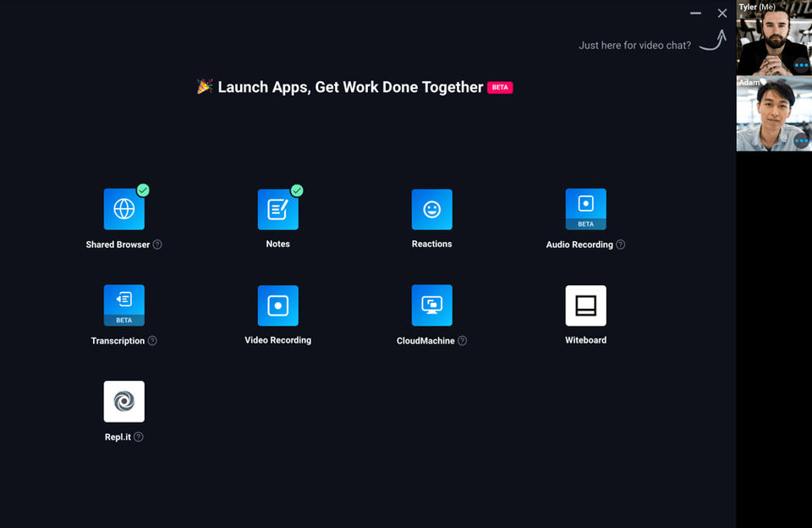812x528 pixels.
Task: Select Tyler's video thumbnail
Action: pos(774,38)
